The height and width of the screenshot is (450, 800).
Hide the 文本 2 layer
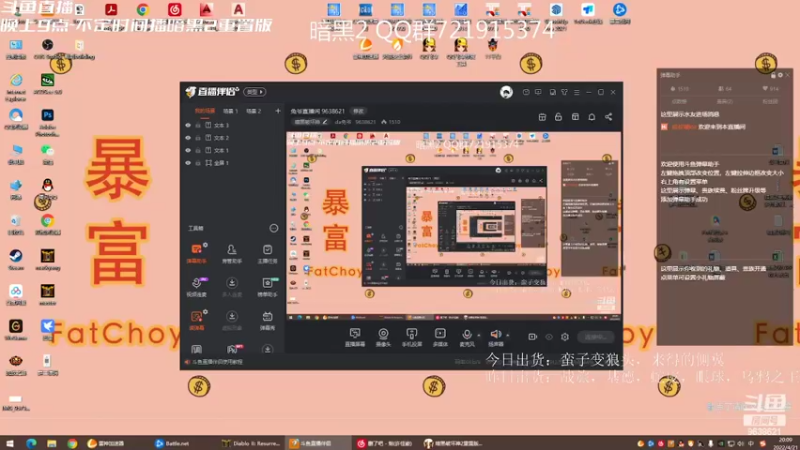point(188,138)
